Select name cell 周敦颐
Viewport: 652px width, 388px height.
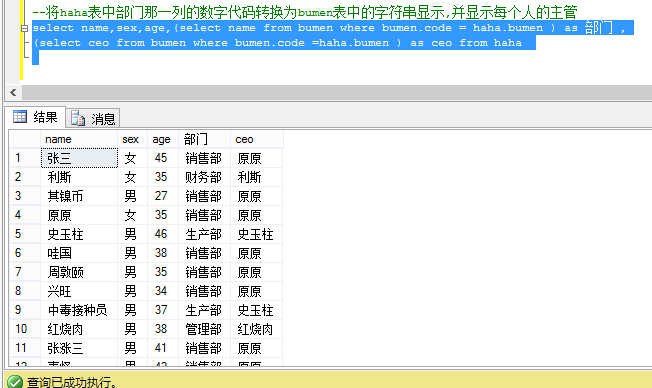point(79,272)
